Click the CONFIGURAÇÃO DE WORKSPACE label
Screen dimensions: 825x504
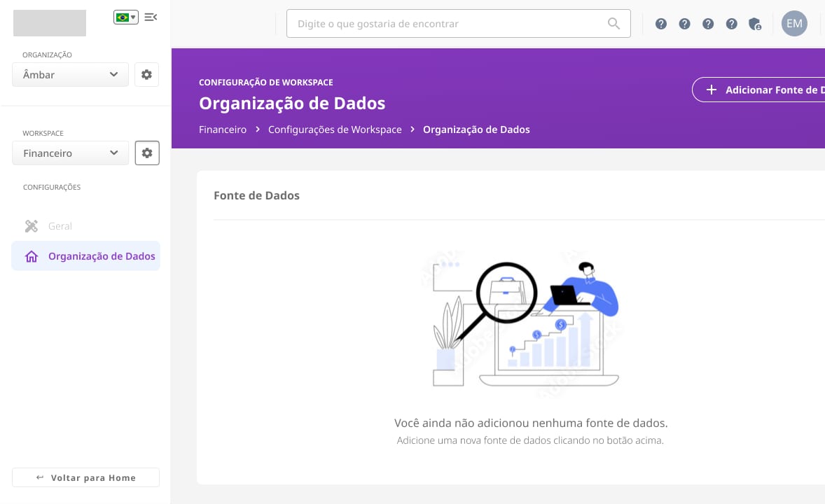point(265,83)
